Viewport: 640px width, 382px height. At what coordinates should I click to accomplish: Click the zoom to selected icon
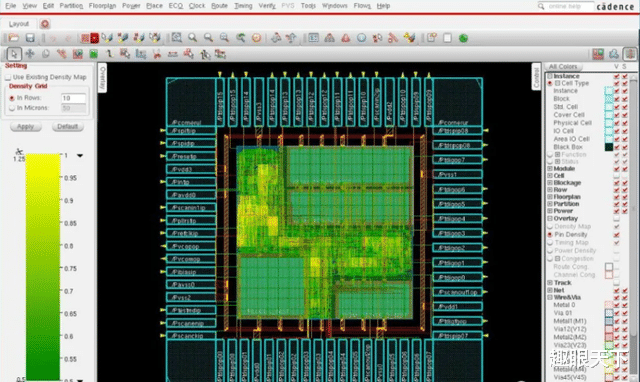click(x=224, y=38)
